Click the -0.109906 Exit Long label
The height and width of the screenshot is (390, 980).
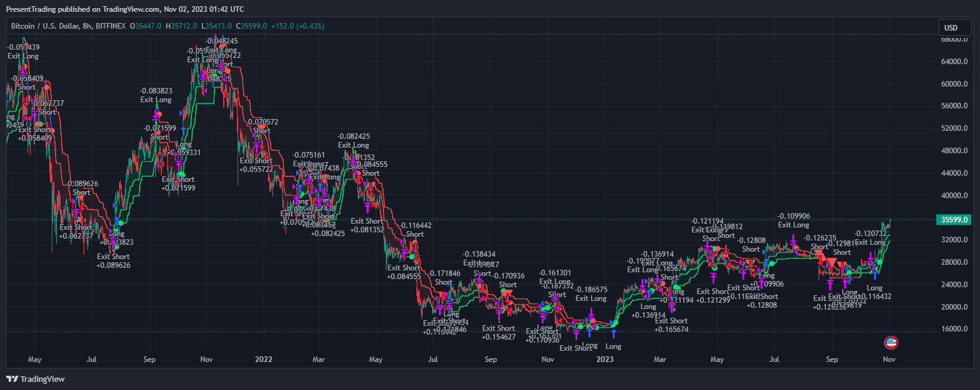[794, 221]
